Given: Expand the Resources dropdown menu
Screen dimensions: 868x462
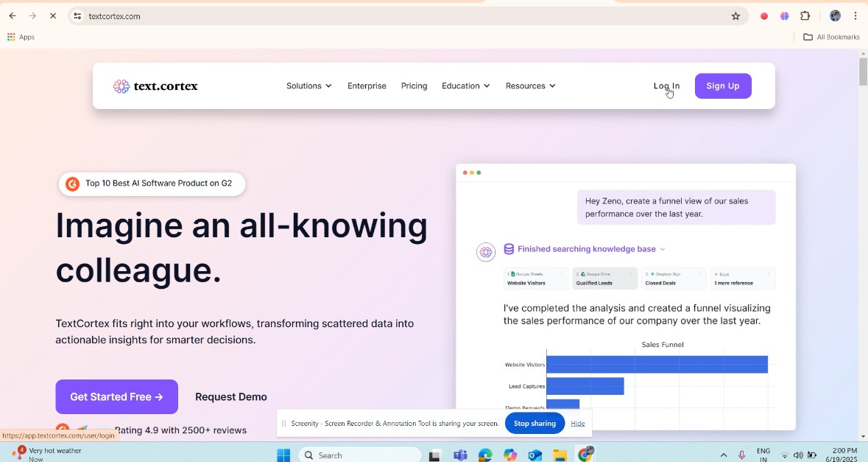Looking at the screenshot, I should 530,86.
